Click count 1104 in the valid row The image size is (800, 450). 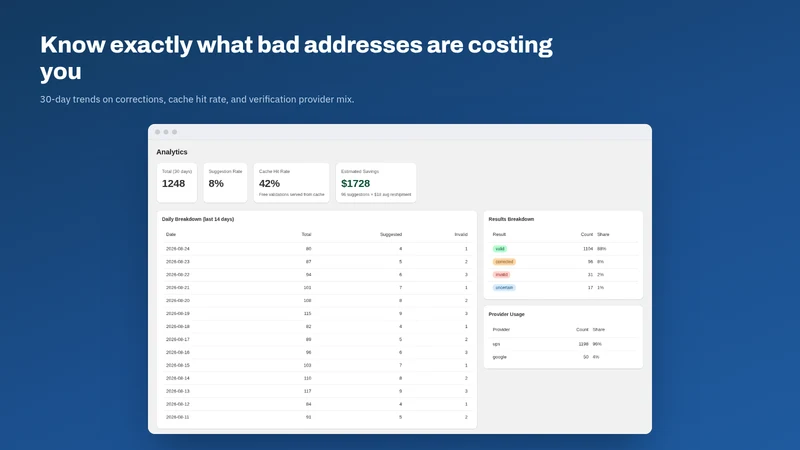pos(588,249)
